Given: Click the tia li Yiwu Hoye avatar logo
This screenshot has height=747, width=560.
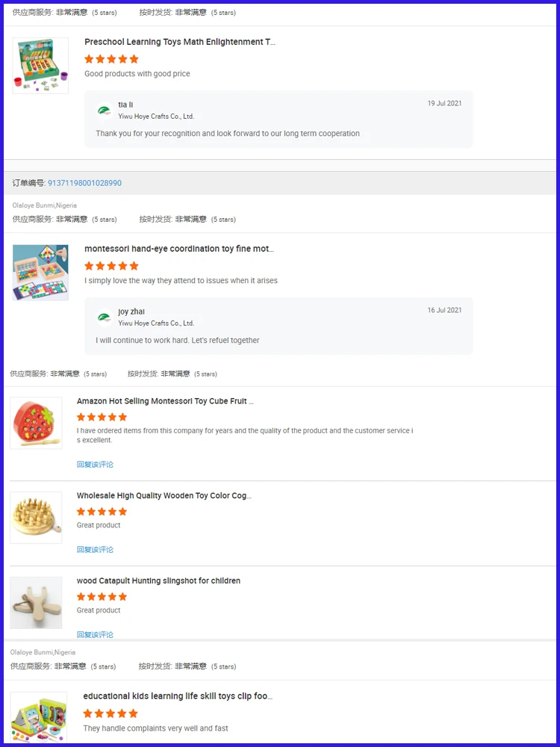Looking at the screenshot, I should pyautogui.click(x=104, y=111).
